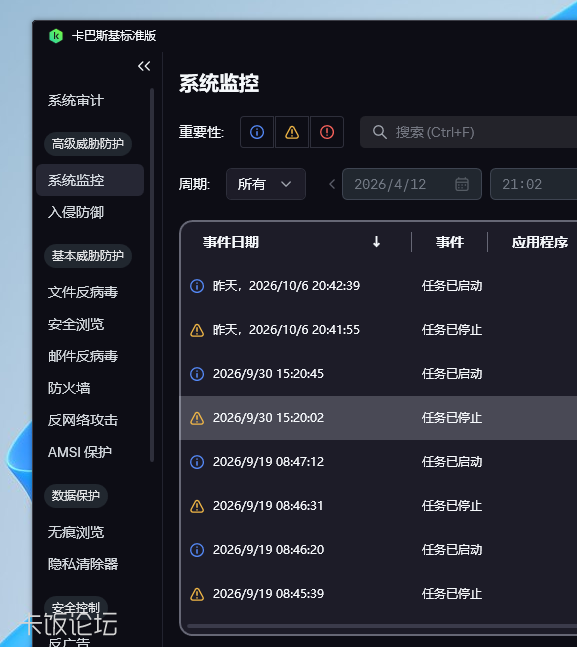Click 任务已停止 in 20:41:55 row

[x=452, y=330]
